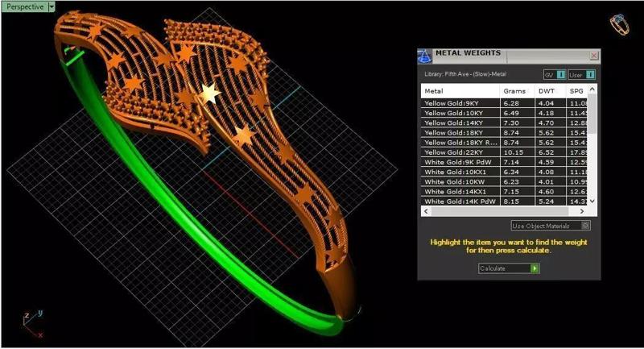Click the 5.24 DWT value

(547, 202)
